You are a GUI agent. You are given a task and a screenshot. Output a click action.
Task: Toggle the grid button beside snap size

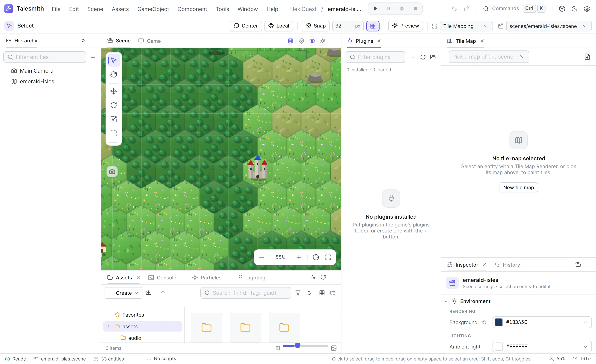pyautogui.click(x=373, y=26)
